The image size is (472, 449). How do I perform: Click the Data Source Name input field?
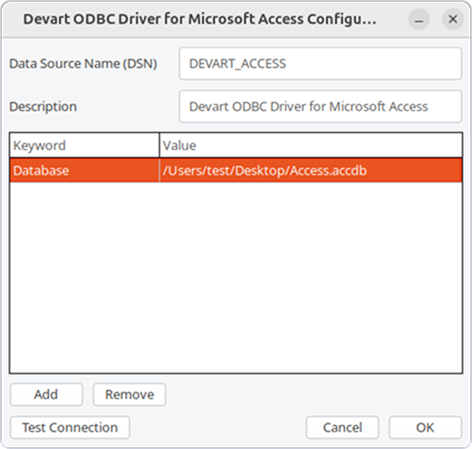click(320, 64)
